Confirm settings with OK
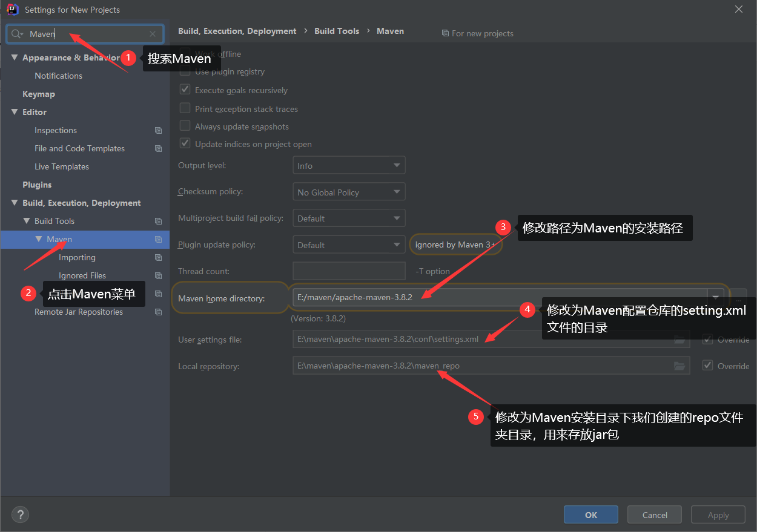This screenshot has height=532, width=757. (x=591, y=515)
